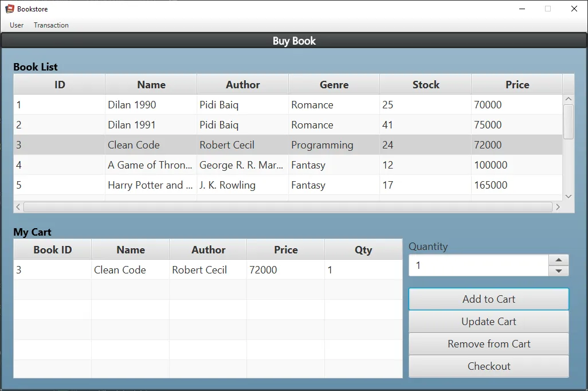Open the User menu

coord(17,25)
